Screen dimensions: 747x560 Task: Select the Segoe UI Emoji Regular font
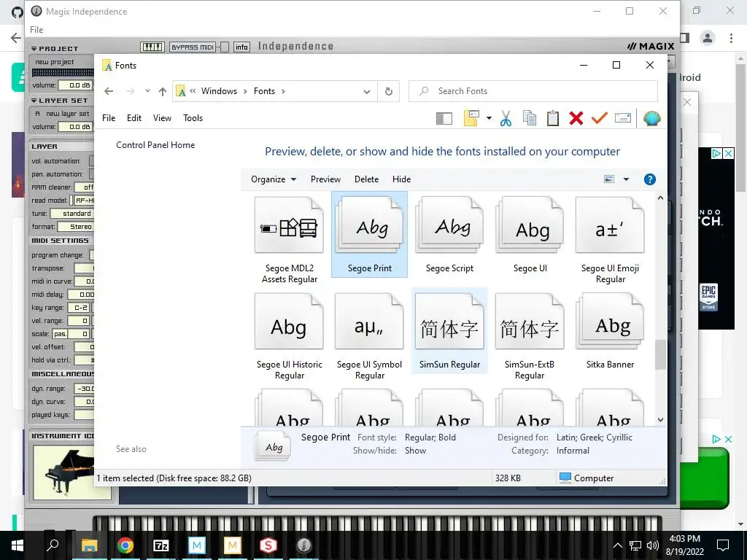(x=610, y=240)
